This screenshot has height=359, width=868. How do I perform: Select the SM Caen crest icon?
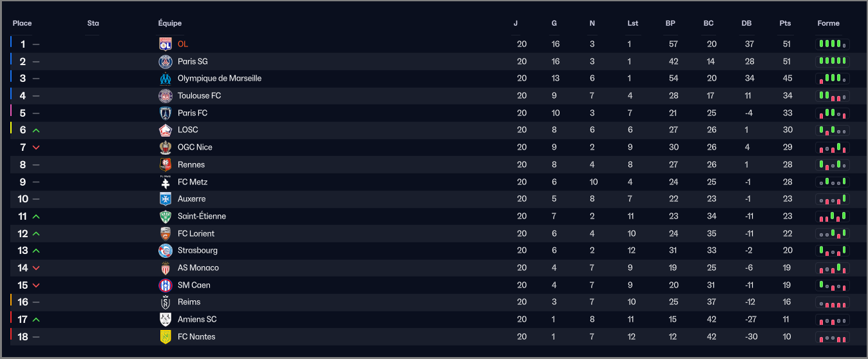(165, 285)
